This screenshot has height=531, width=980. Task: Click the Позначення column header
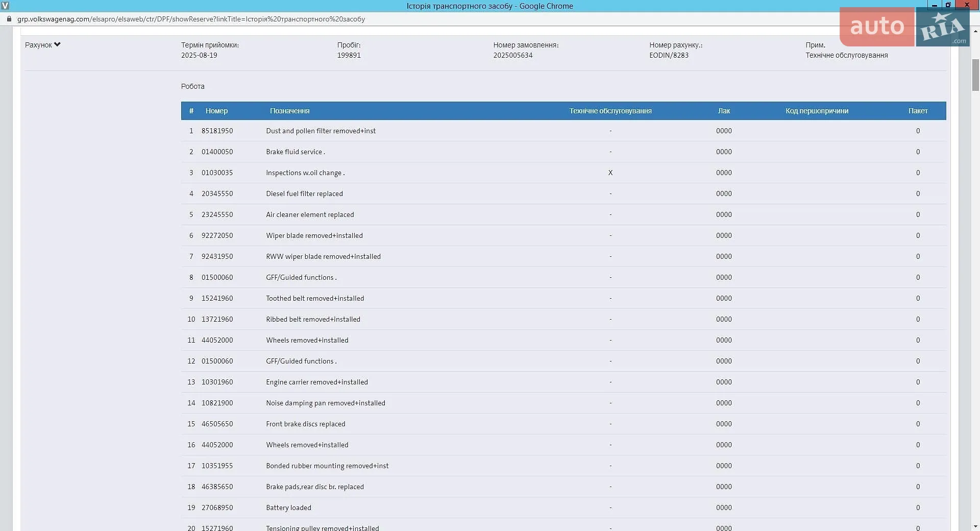pyautogui.click(x=289, y=111)
